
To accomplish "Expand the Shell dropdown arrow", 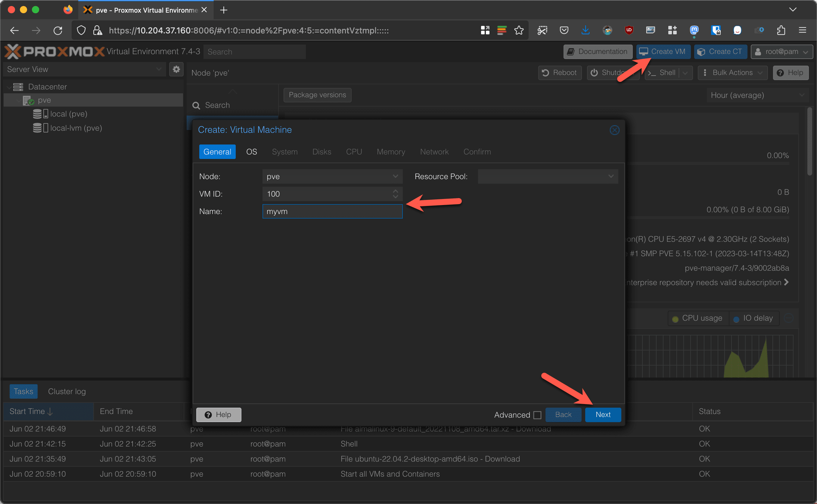I will [685, 73].
